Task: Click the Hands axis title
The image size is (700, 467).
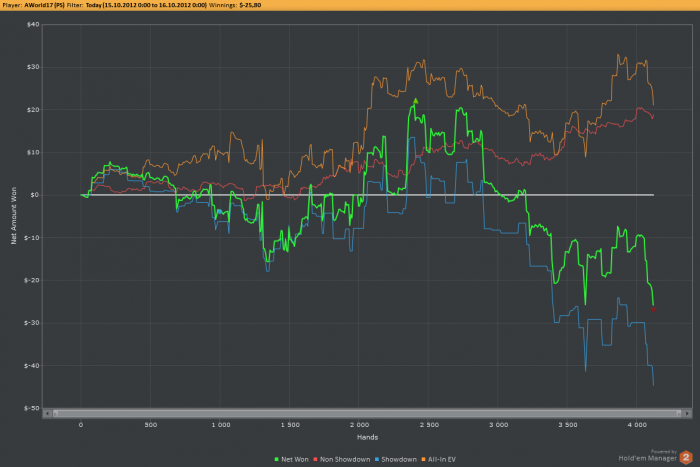Action: (x=367, y=437)
